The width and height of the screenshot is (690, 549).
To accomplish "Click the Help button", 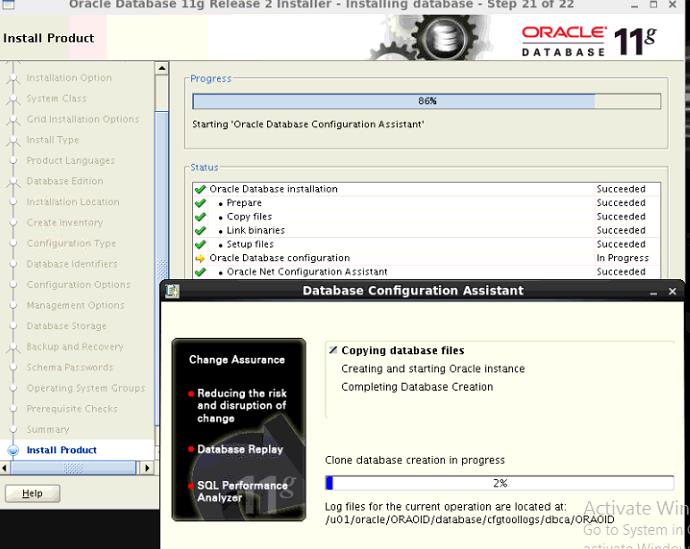I will pos(33,493).
